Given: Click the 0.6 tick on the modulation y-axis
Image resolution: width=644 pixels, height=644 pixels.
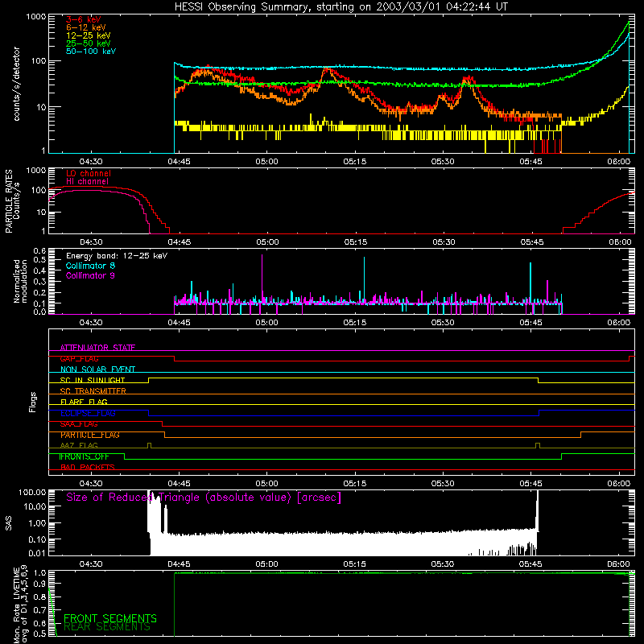Looking at the screenshot, I should pyautogui.click(x=39, y=250).
